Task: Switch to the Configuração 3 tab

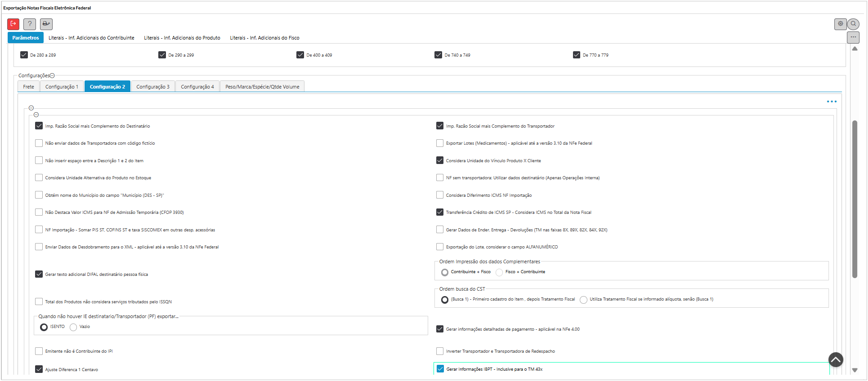Action: pyautogui.click(x=153, y=87)
